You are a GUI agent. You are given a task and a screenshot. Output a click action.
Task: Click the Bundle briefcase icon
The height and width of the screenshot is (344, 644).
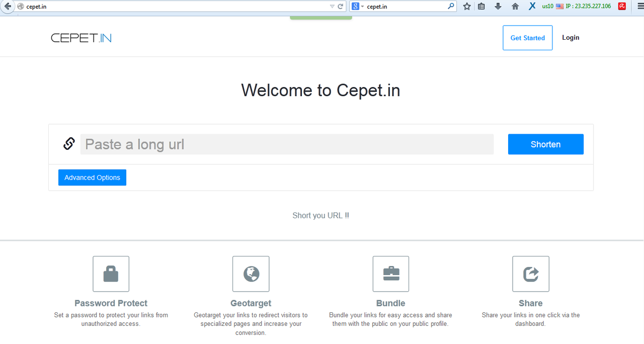(x=391, y=274)
